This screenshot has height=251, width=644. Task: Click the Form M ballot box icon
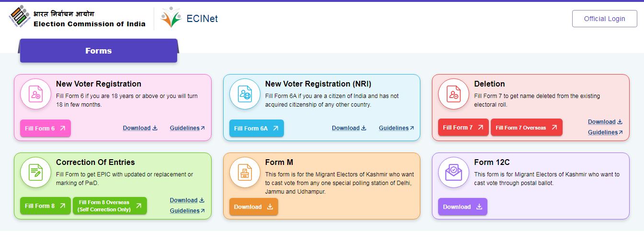coord(245,172)
